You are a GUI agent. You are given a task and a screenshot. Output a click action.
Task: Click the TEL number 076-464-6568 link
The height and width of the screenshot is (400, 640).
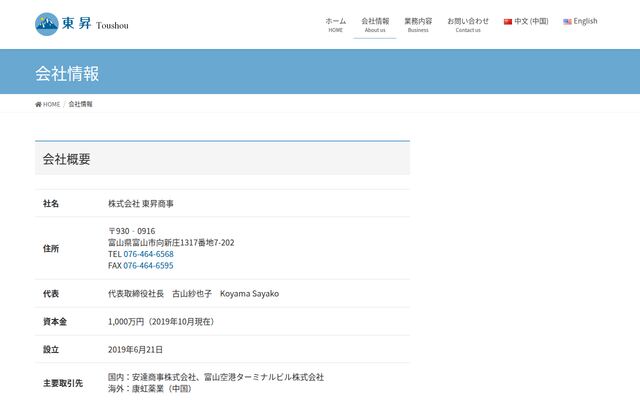pyautogui.click(x=149, y=254)
